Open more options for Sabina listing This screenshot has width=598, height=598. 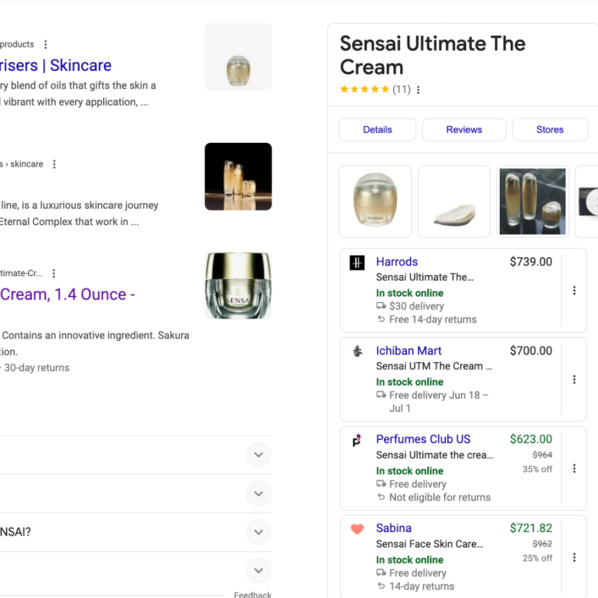574,558
